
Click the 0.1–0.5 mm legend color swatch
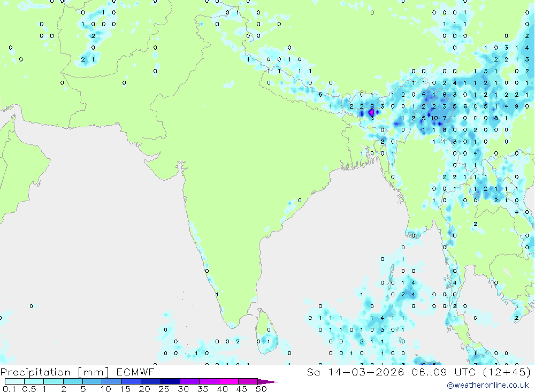coord(14,381)
